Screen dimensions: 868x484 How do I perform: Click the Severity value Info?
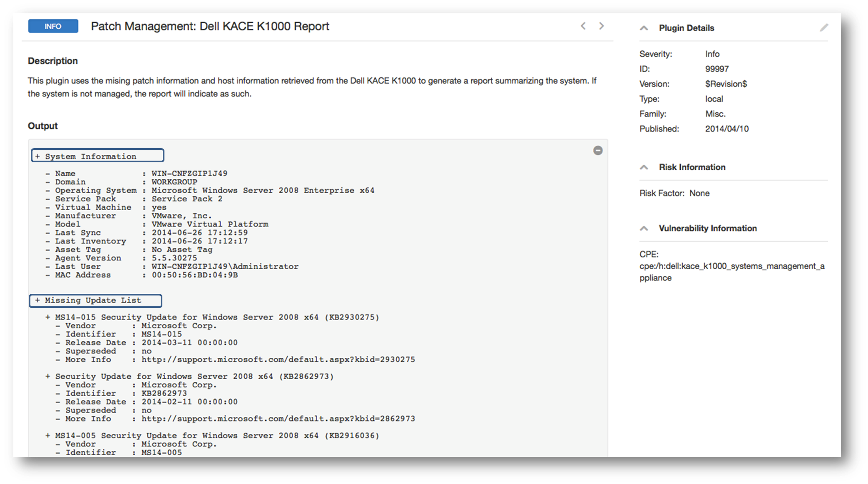point(712,54)
